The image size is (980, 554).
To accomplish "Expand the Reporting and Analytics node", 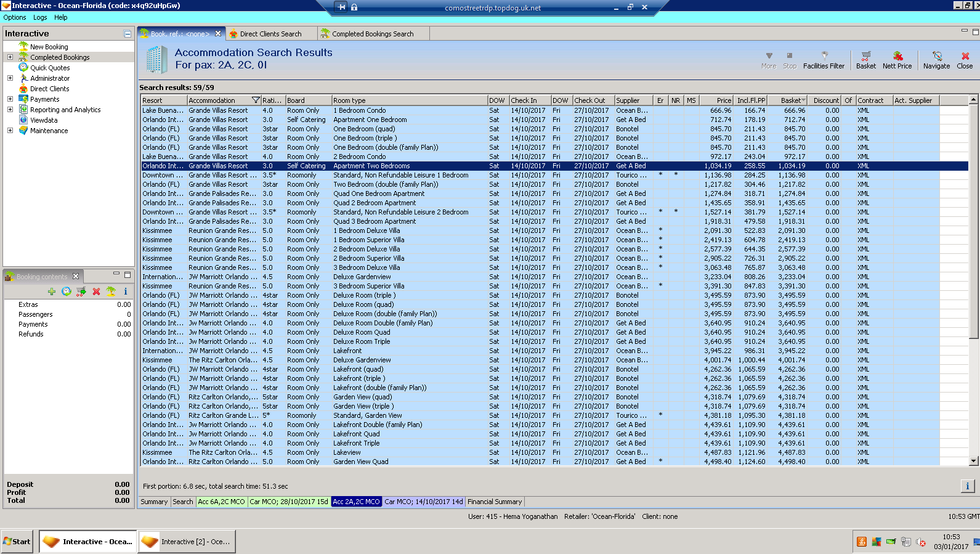I will tap(10, 110).
